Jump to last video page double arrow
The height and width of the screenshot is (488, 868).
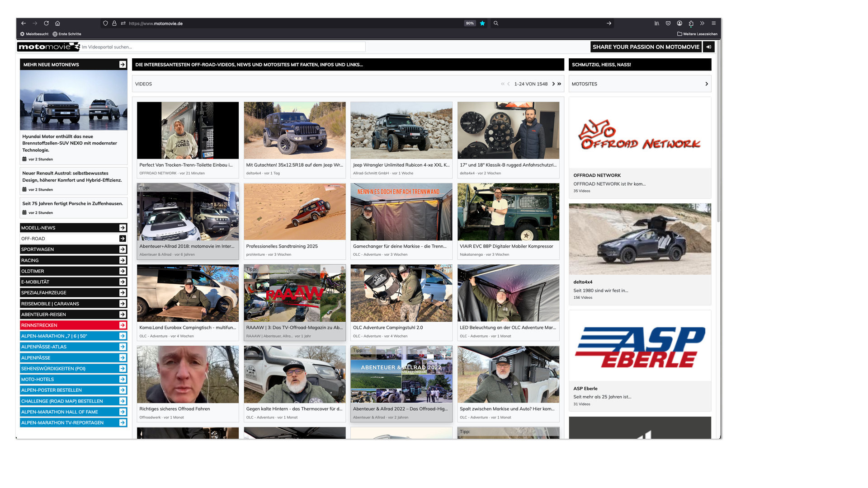pyautogui.click(x=559, y=84)
